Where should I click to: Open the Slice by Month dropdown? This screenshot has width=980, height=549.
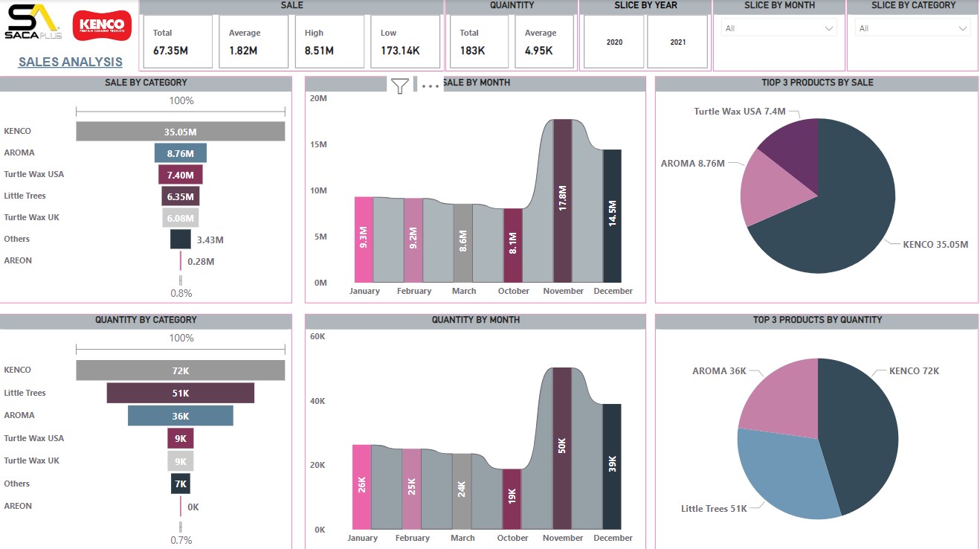[779, 28]
